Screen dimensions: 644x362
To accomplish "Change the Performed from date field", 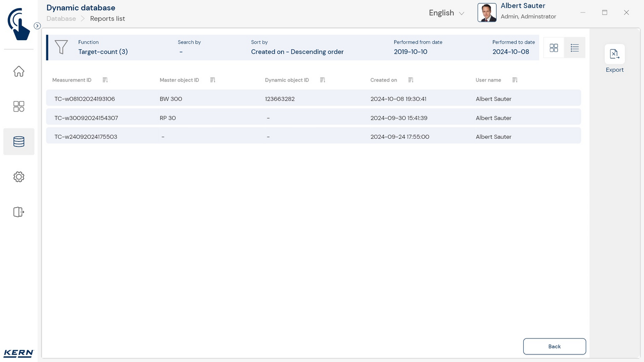I will click(x=411, y=52).
